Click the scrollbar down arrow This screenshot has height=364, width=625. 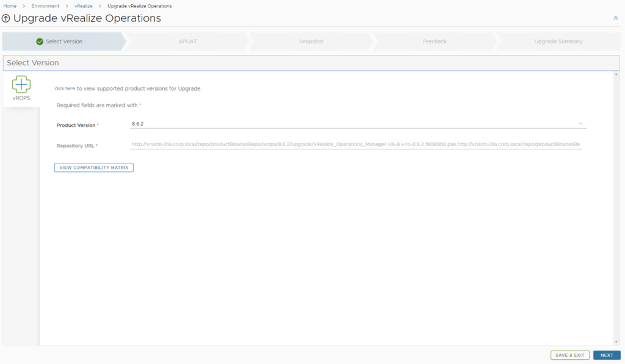616,341
